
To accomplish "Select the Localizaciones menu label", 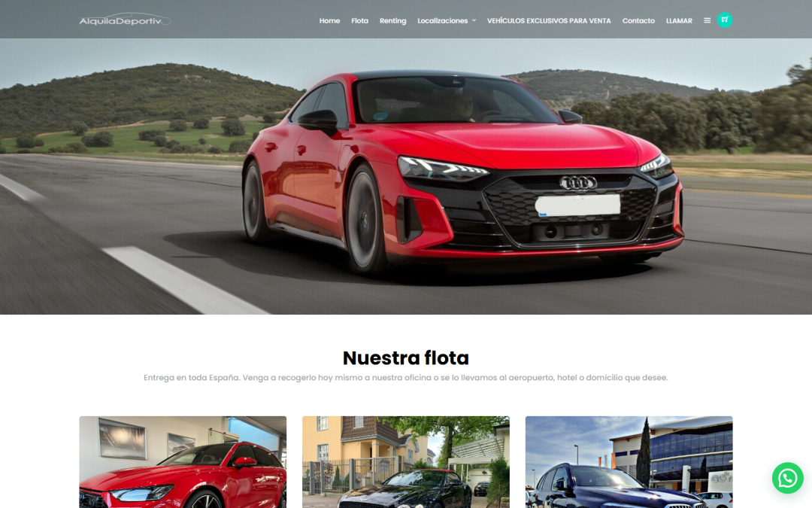I will tap(444, 20).
